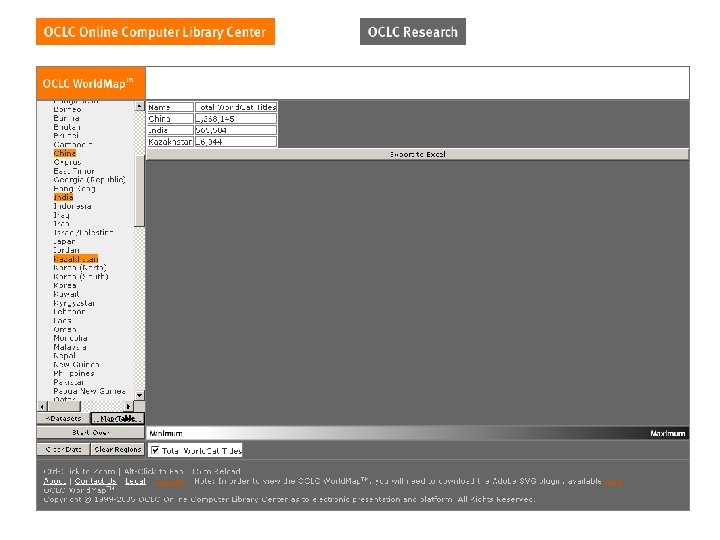Screen dimensions: 720x540
Task: Click the Kazakhstan row name cell
Action: [170, 142]
